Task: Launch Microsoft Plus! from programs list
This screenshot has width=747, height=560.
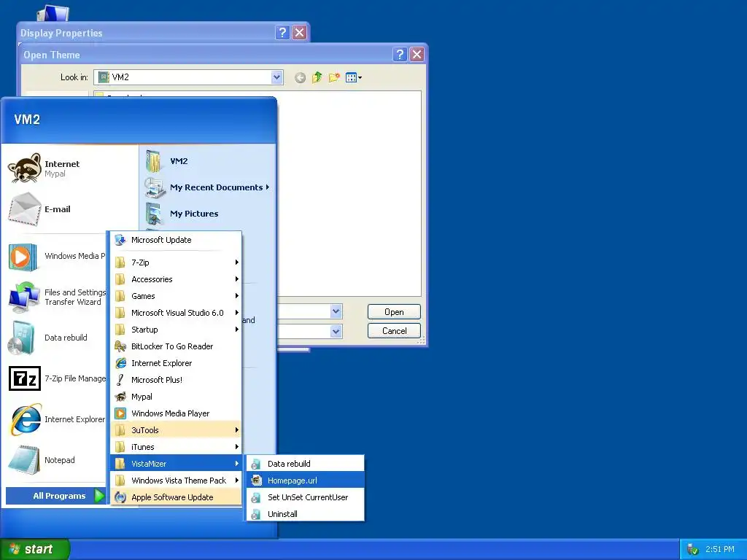Action: (176, 380)
